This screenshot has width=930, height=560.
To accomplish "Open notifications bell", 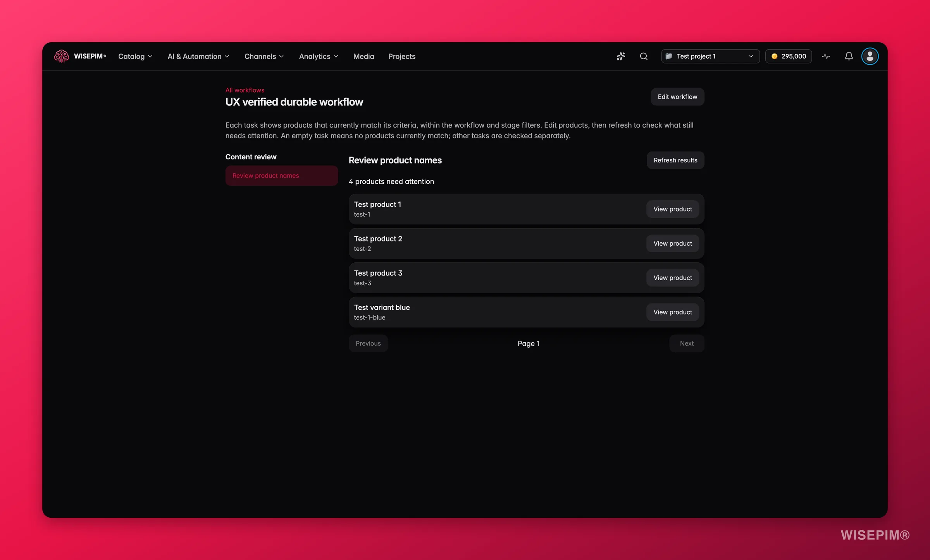I will pos(849,56).
